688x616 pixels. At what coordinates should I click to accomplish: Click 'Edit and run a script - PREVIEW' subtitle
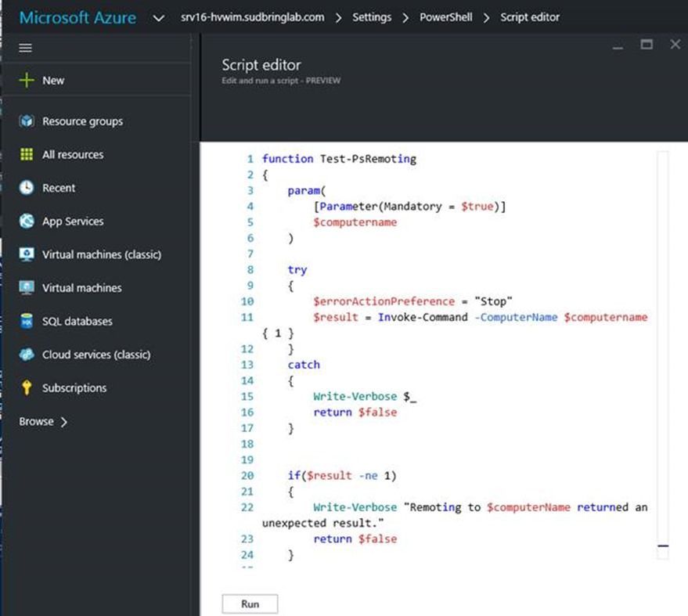[x=281, y=81]
